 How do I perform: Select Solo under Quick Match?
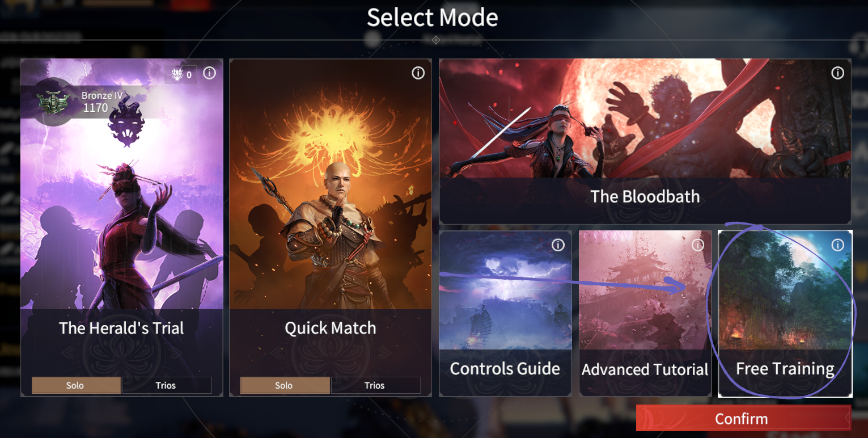point(285,385)
